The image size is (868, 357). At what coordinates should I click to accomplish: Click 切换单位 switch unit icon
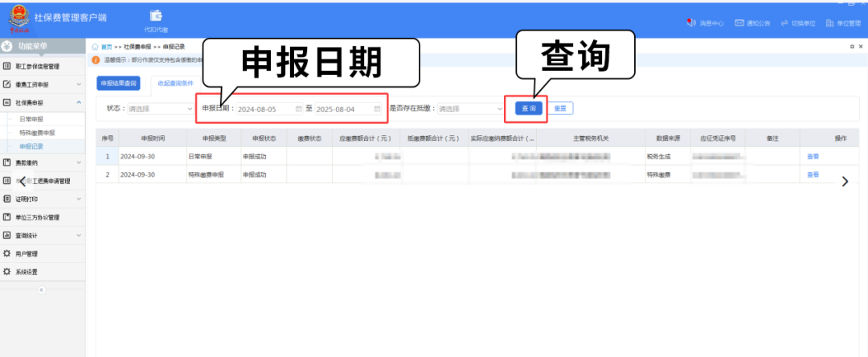pos(784,23)
